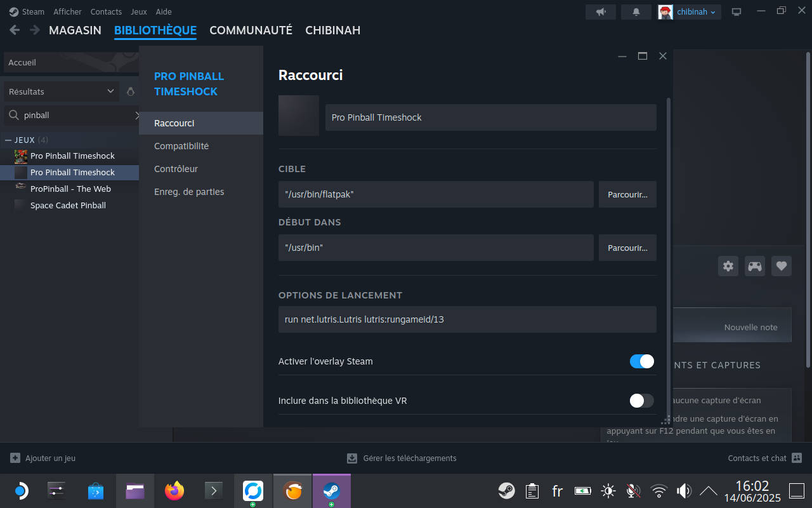Open the Steam menu logo
The image size is (812, 508).
(x=14, y=11)
